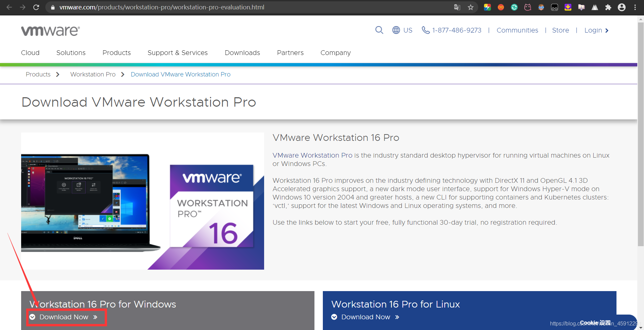Go to Workstation Pro in the breadcrumb

[x=93, y=74]
